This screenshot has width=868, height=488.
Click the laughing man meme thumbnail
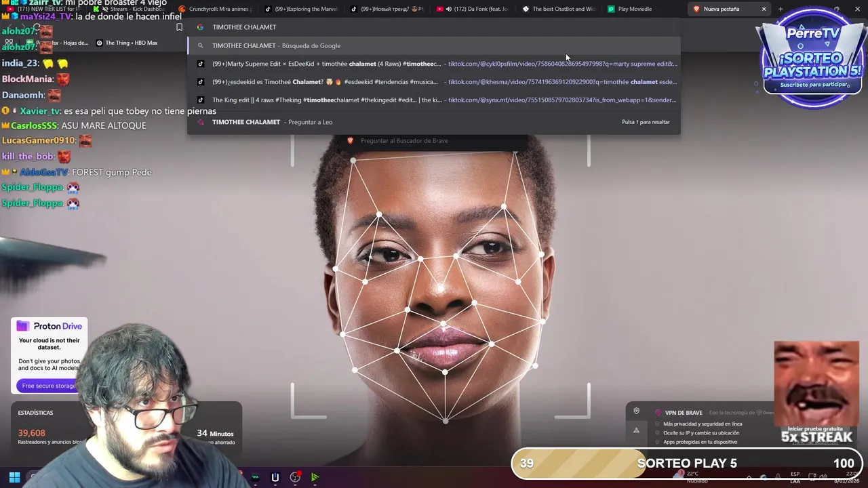tap(816, 384)
